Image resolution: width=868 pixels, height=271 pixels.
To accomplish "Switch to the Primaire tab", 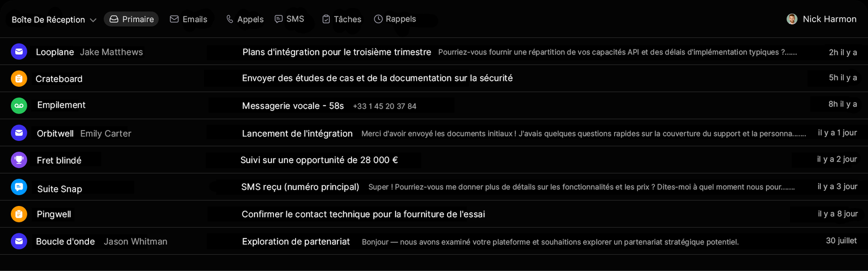I will pos(131,19).
